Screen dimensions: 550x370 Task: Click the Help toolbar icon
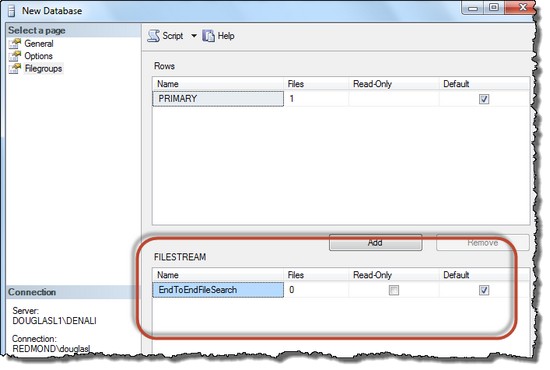pyautogui.click(x=208, y=36)
